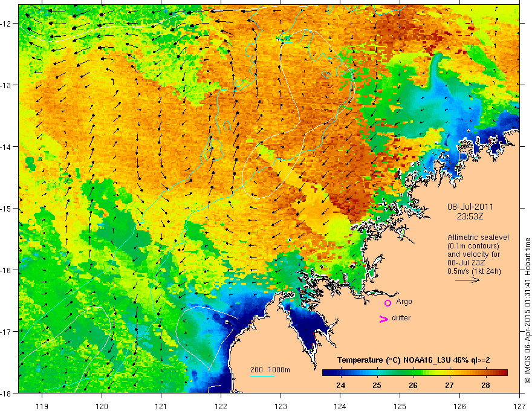
Task: Click longitude axis label 125
Action: pos(400,406)
